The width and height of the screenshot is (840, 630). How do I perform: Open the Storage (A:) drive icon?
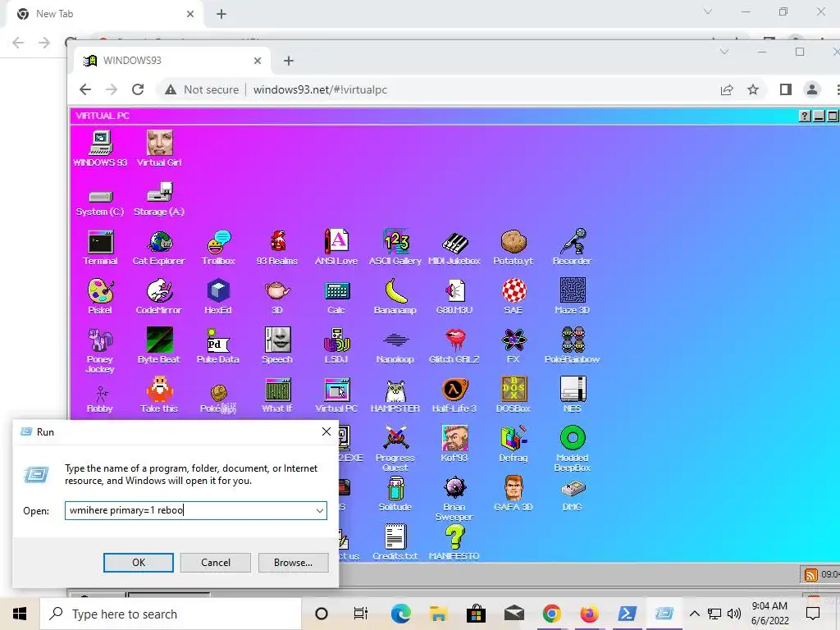[x=159, y=199]
